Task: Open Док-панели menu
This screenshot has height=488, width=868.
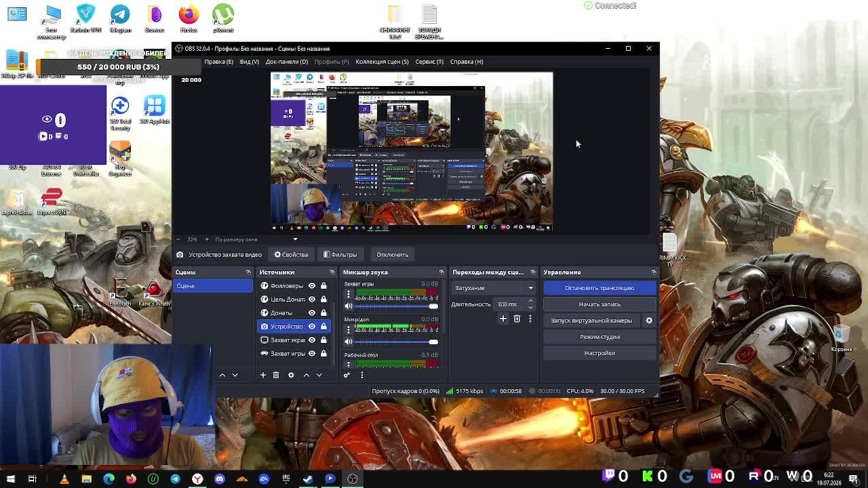Action: click(x=286, y=62)
